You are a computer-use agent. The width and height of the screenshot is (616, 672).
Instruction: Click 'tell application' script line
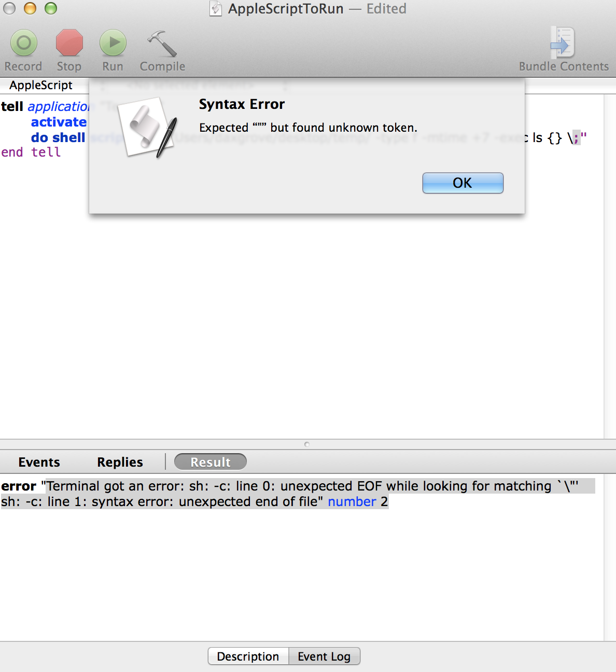(45, 106)
